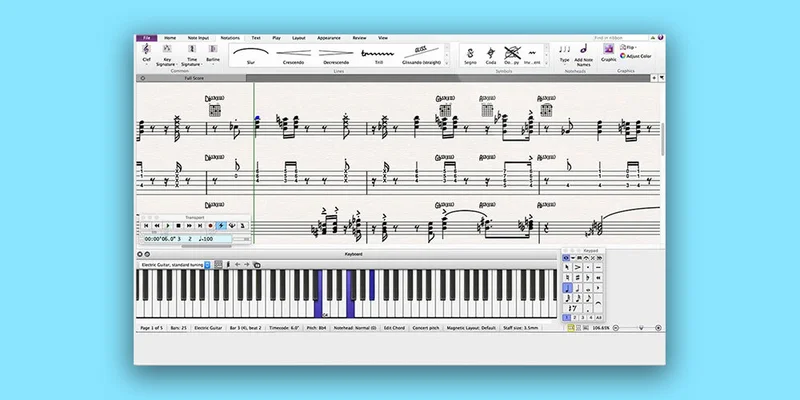Expand the Lines gallery list
The image size is (800, 400).
click(447, 63)
